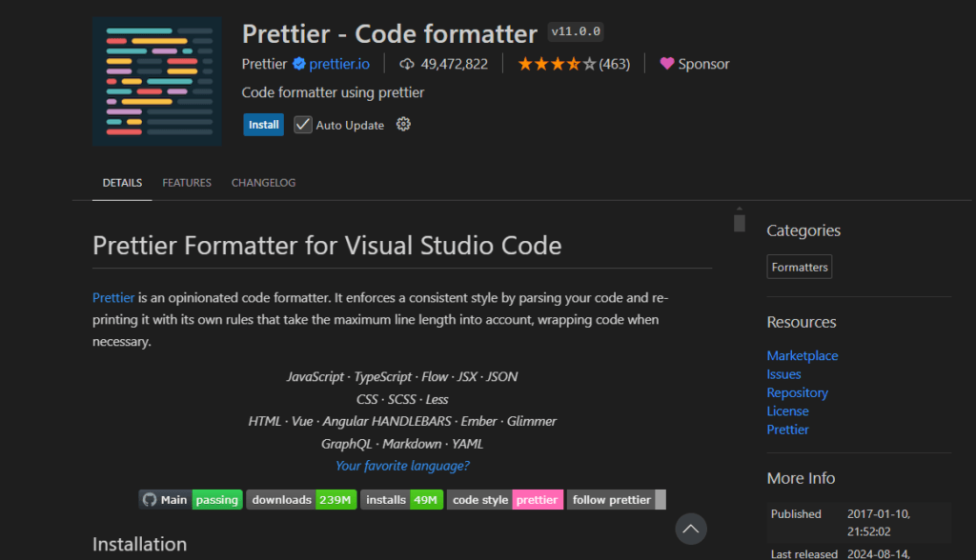Switch to the CHANGELOG tab
This screenshot has width=976, height=560.
point(263,183)
